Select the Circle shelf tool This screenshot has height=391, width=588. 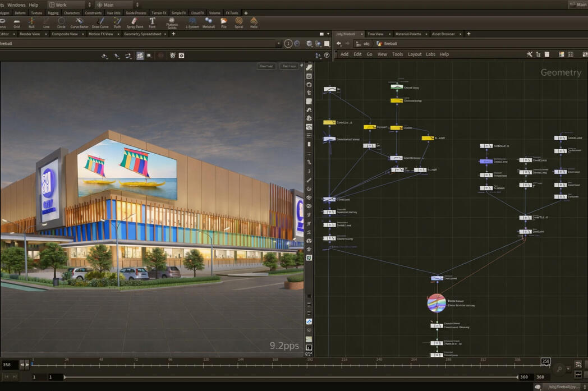[61, 23]
